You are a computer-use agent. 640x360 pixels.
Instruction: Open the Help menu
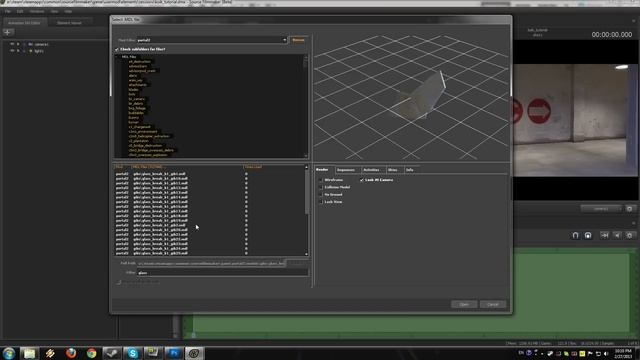tap(68, 11)
